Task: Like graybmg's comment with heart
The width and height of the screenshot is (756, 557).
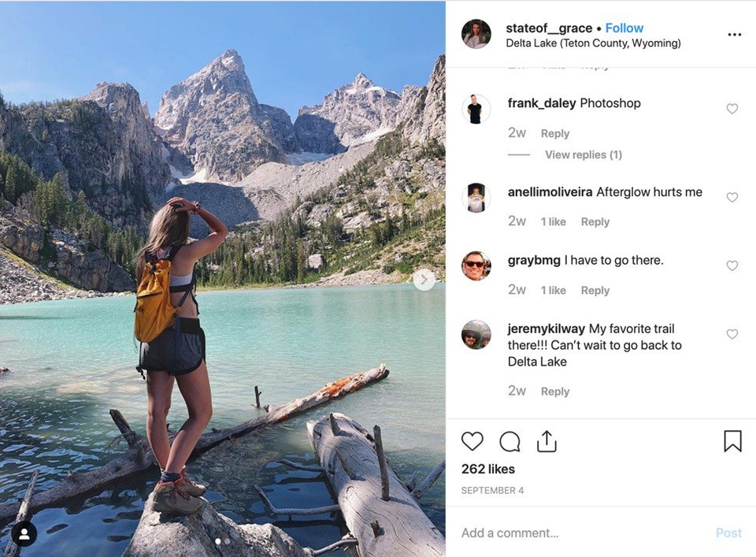Action: coord(732,266)
